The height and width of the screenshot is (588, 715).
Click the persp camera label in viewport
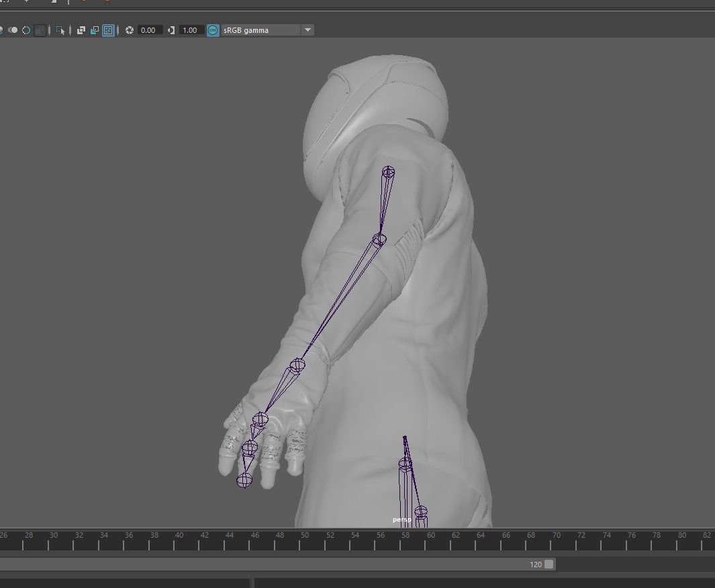tap(401, 518)
